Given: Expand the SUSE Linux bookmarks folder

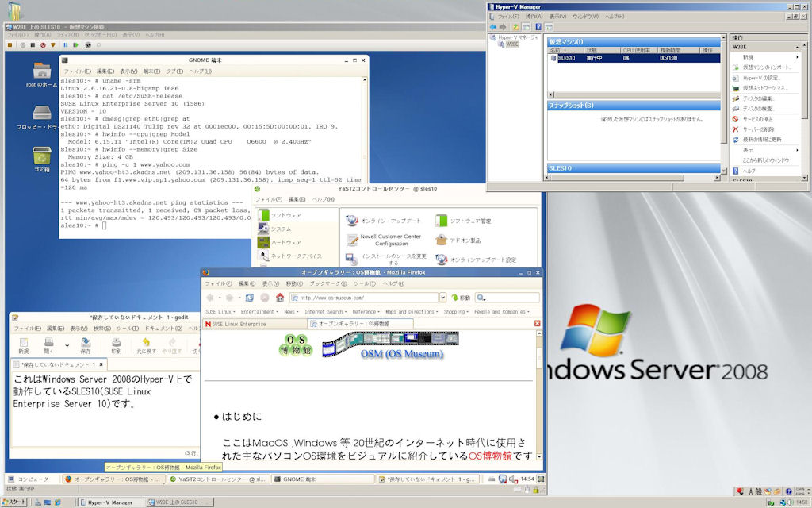Looking at the screenshot, I should click(220, 312).
